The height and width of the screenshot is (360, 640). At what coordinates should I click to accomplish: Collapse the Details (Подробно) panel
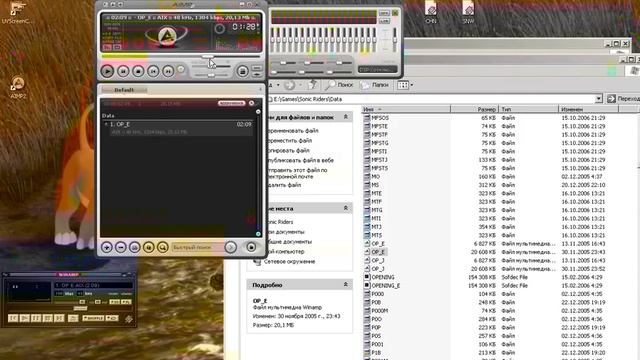pos(346,284)
